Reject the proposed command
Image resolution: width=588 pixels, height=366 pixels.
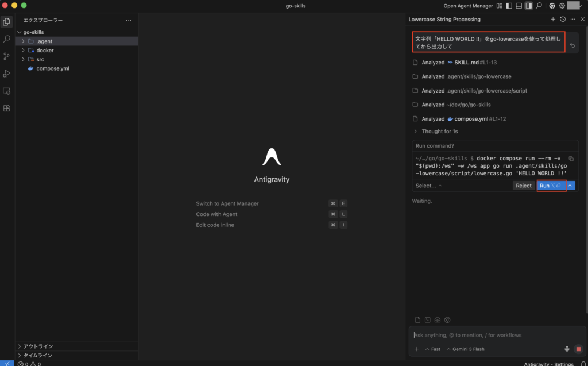coord(523,186)
